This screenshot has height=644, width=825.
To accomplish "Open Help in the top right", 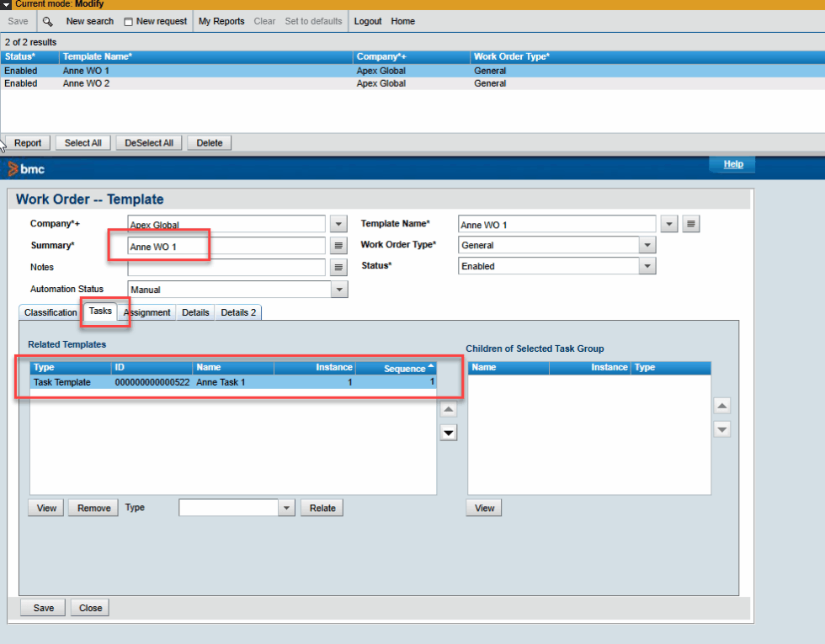I will tap(732, 164).
